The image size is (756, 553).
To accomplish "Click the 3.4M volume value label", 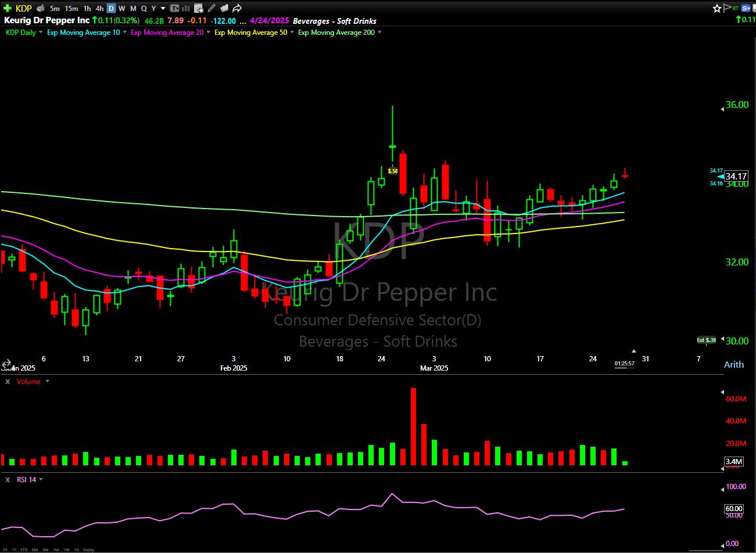I will 734,462.
